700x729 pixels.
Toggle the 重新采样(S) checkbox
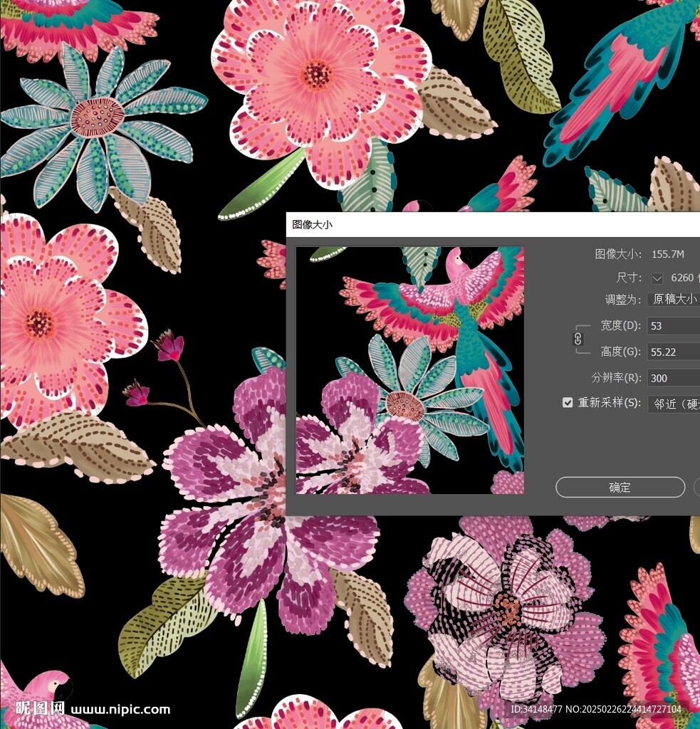point(568,403)
